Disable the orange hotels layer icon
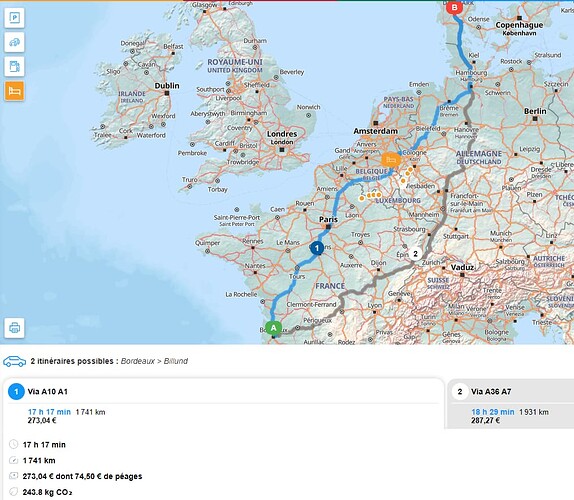 (14, 91)
